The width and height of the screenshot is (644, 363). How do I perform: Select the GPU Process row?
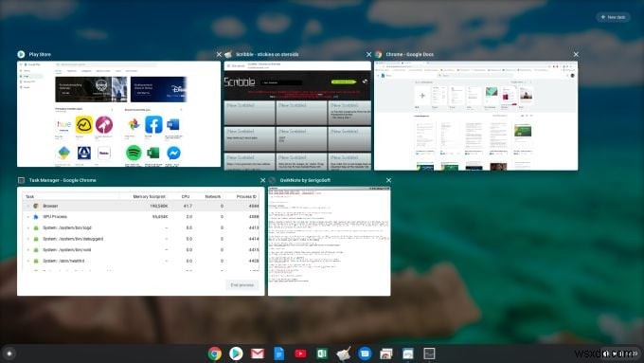click(141, 217)
